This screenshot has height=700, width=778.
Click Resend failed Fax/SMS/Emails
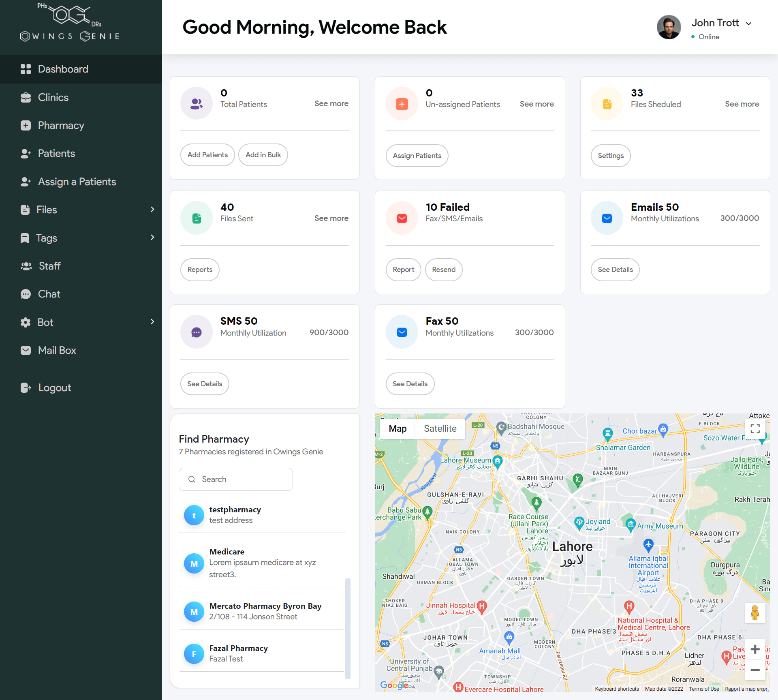coord(444,270)
